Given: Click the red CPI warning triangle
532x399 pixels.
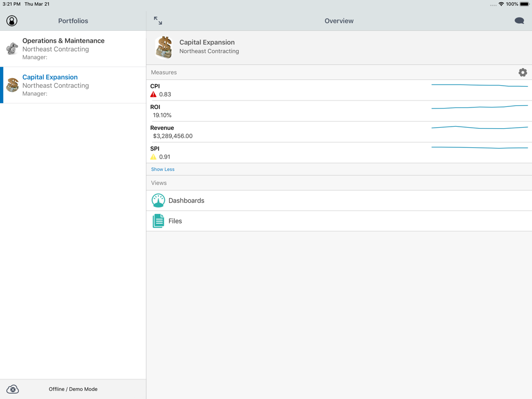Looking at the screenshot, I should click(x=153, y=94).
